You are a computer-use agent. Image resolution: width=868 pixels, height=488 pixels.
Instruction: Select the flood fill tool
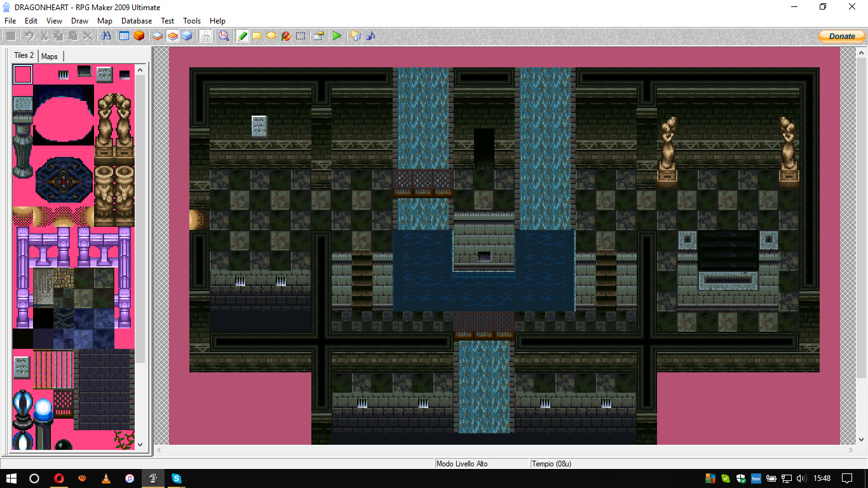[x=286, y=36]
